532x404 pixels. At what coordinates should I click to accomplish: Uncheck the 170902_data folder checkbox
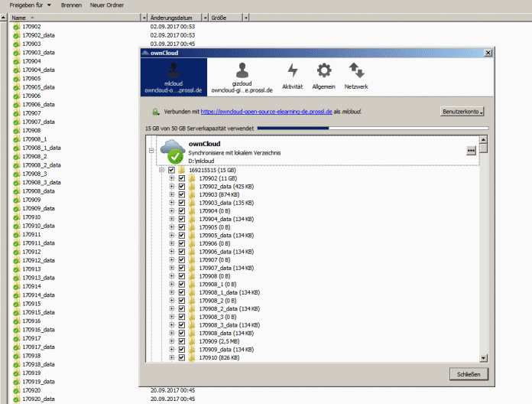pyautogui.click(x=182, y=186)
